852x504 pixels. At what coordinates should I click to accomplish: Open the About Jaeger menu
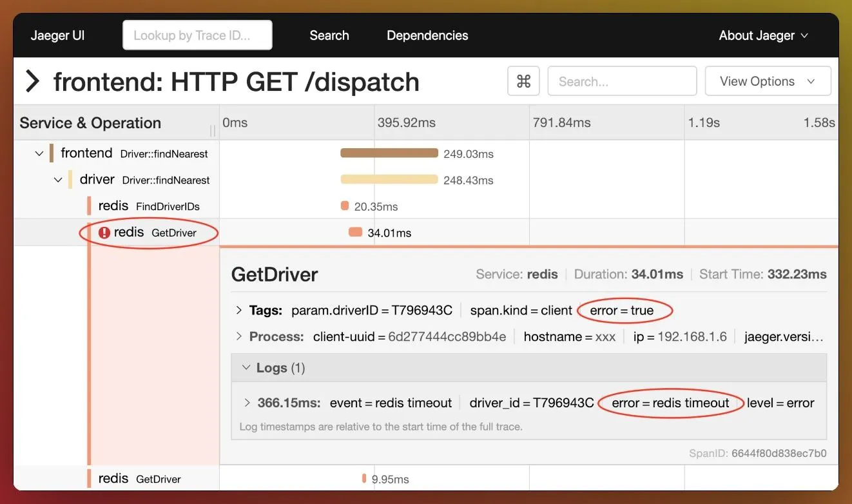coord(763,35)
